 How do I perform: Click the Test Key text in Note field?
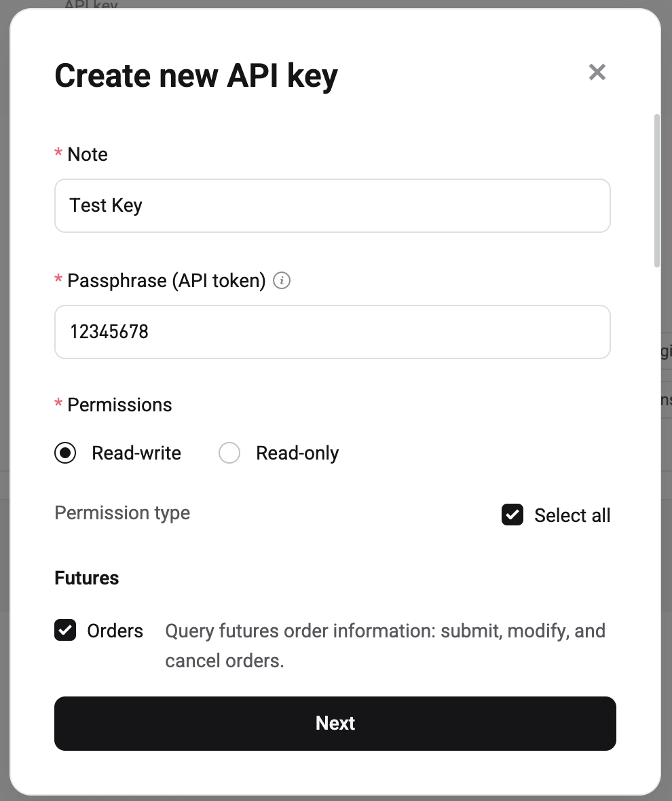[106, 205]
